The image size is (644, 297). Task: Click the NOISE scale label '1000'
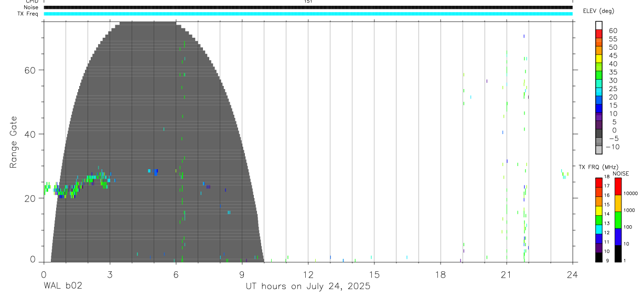click(x=629, y=210)
